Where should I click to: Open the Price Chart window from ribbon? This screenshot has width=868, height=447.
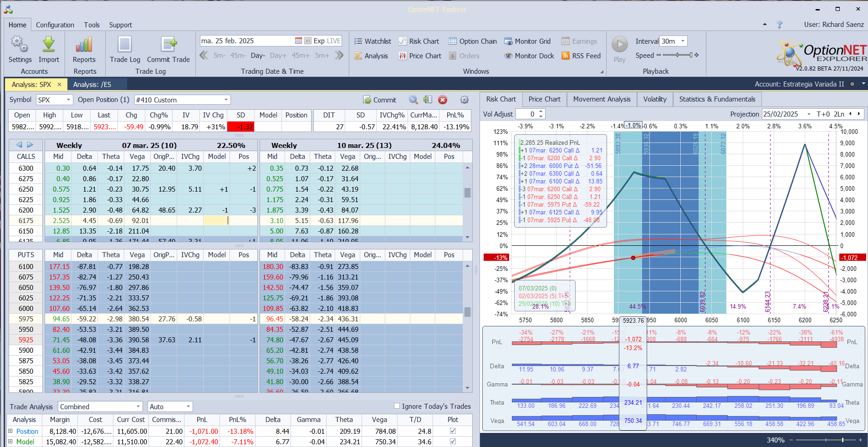(x=420, y=56)
